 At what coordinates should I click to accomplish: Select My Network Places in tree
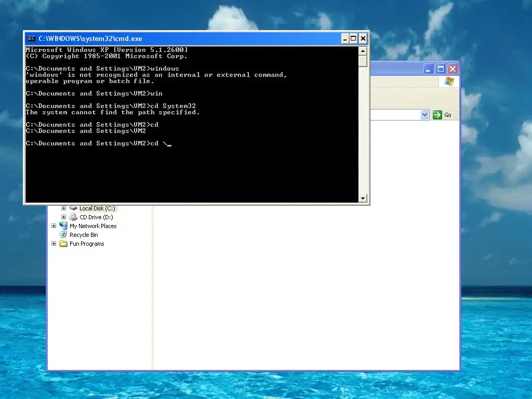93,226
